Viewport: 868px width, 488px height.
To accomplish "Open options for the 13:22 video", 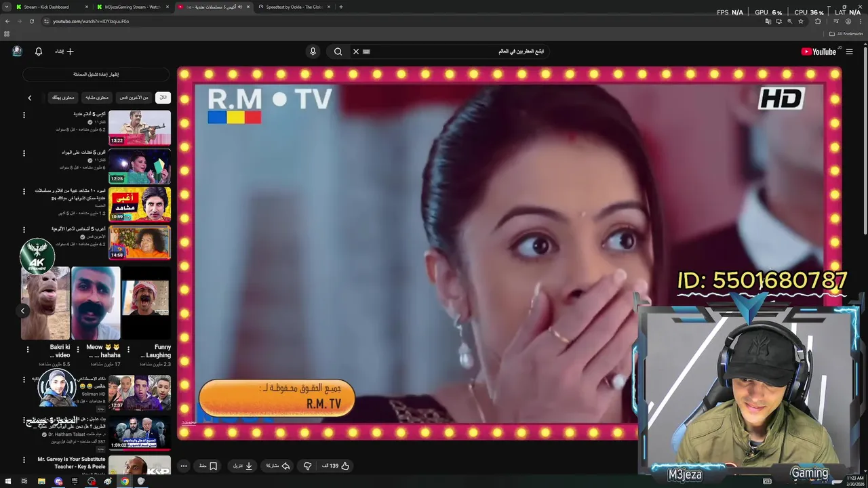I will coord(24,115).
